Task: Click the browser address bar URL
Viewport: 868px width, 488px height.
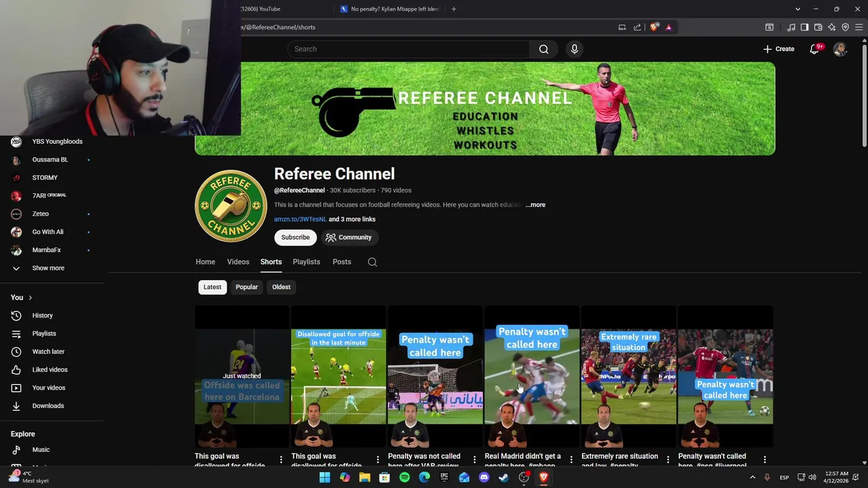Action: pyautogui.click(x=278, y=27)
